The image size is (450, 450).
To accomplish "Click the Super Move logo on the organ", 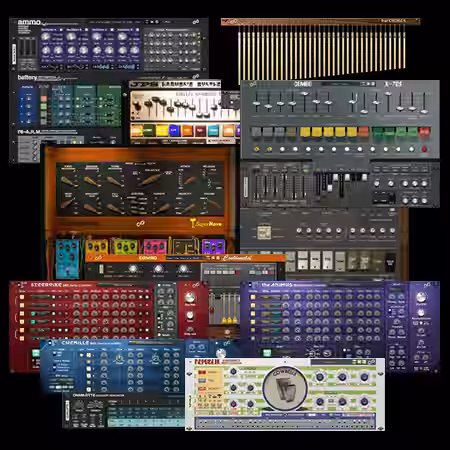I will (206, 223).
